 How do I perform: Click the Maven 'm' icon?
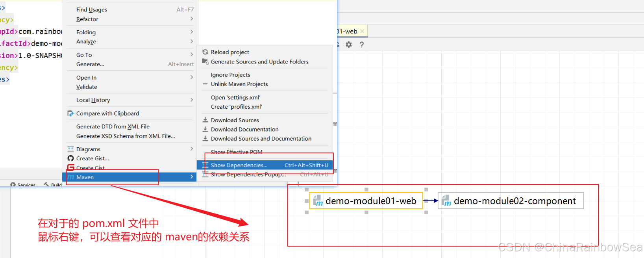point(70,177)
